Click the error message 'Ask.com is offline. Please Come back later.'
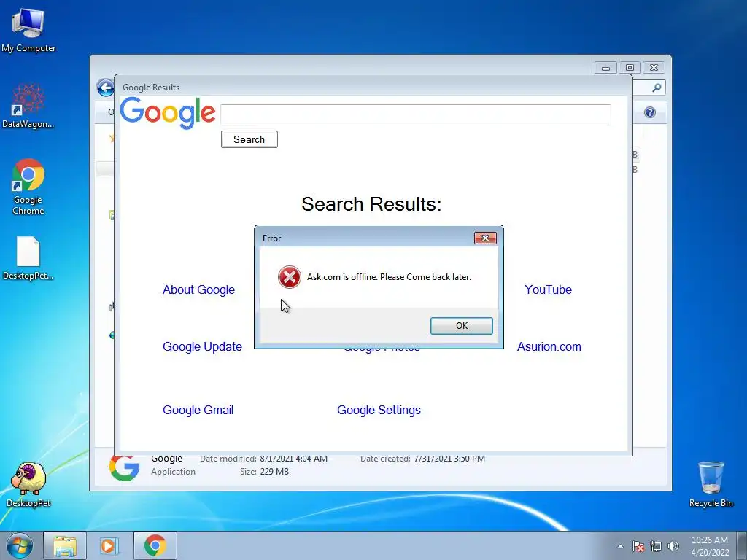The height and width of the screenshot is (560, 747). tap(389, 277)
